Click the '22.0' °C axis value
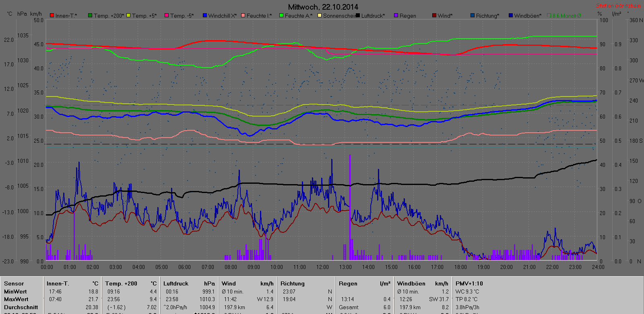The height and width of the screenshot is (314, 644). (9, 40)
